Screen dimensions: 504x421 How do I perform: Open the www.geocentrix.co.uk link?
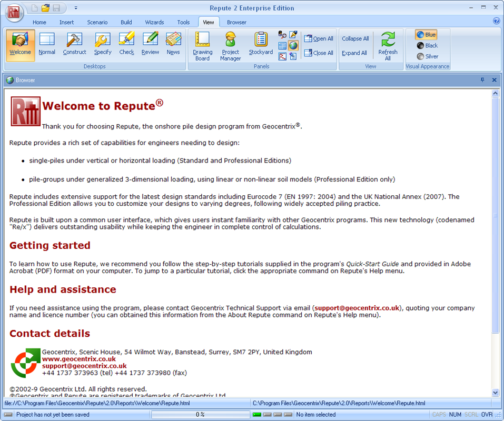[79, 359]
